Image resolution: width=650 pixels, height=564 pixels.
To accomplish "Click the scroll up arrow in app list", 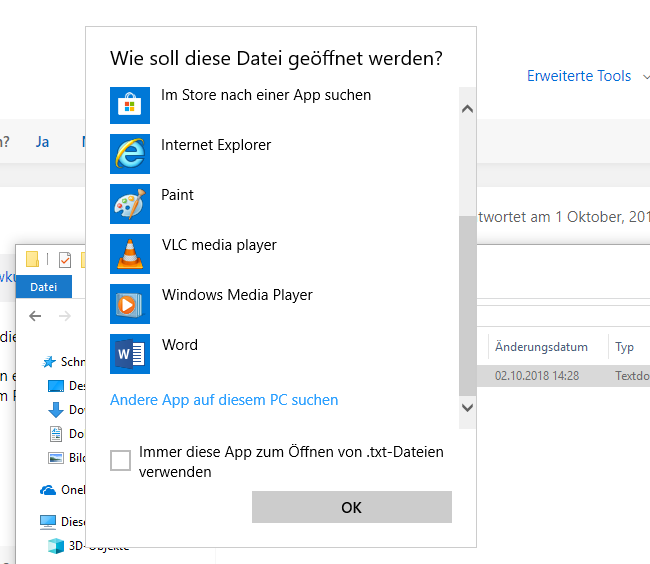I will coord(467,109).
